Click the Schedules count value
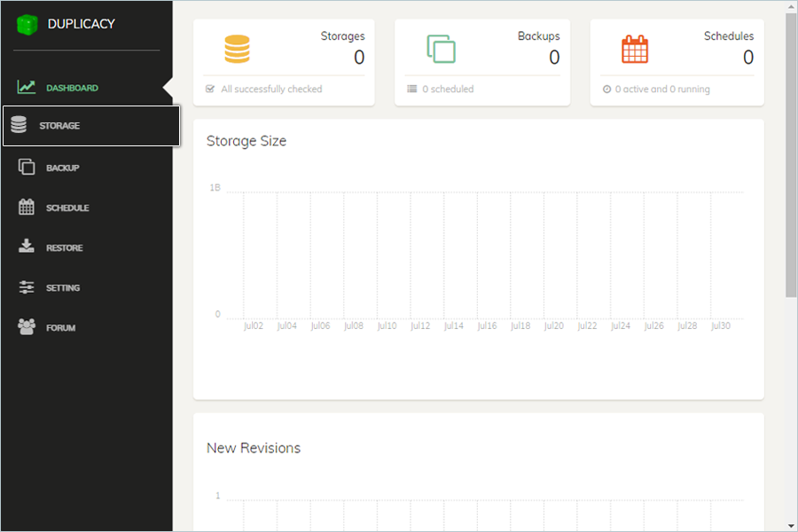798x532 pixels. (748, 57)
